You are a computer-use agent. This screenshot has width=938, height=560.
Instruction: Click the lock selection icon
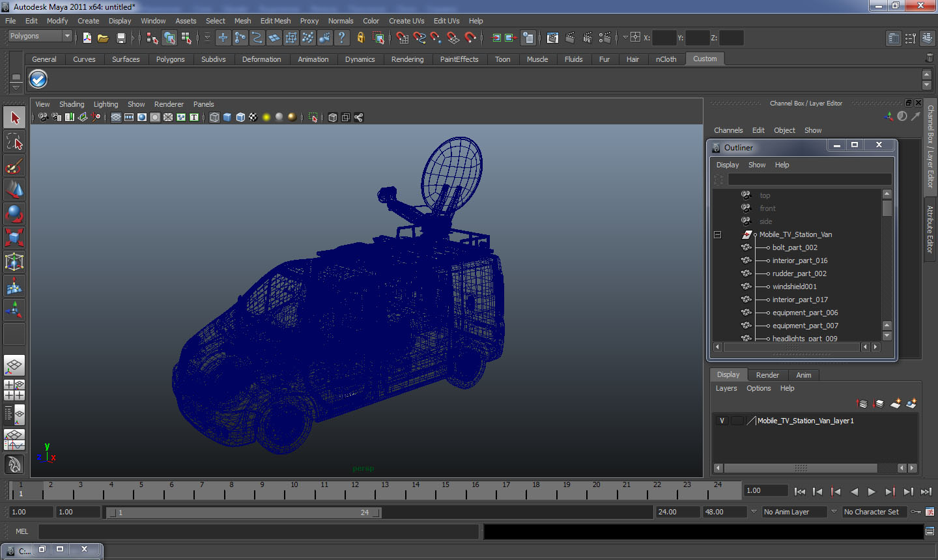coord(360,38)
